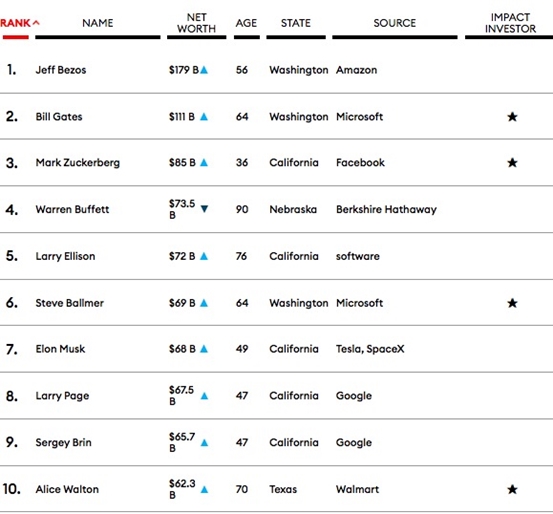Open Larry Ellison's name link
The width and height of the screenshot is (553, 514).
(x=65, y=256)
